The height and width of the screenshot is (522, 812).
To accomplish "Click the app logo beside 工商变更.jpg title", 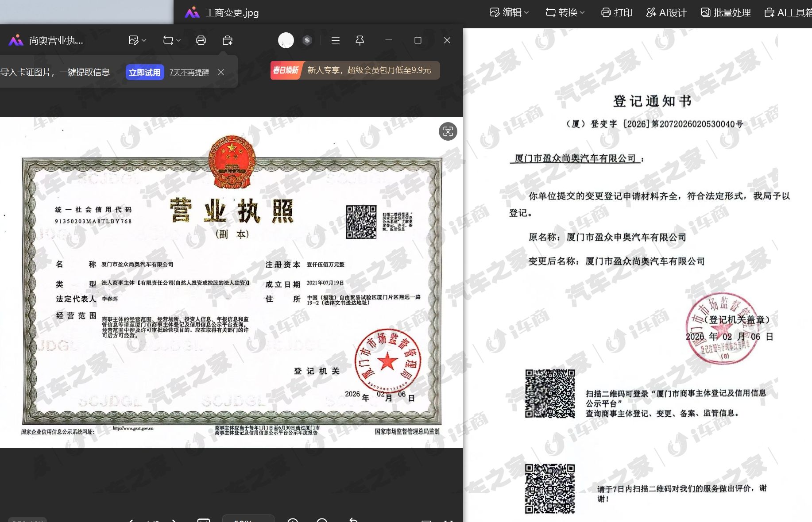I will click(x=192, y=12).
